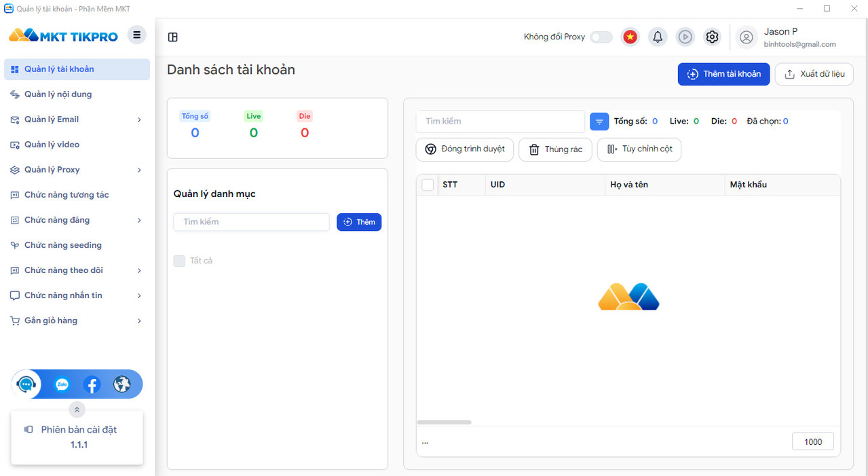Expand Chức năng theo dõi submenu arrow

click(139, 270)
